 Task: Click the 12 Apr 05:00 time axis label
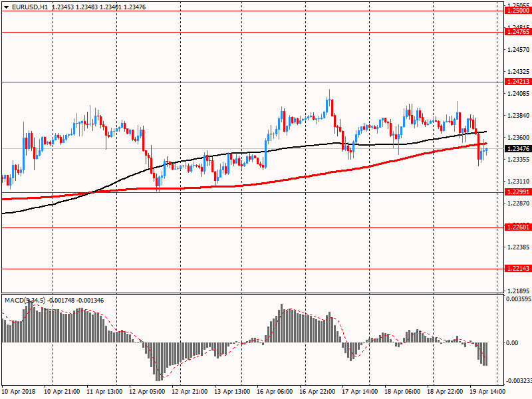point(147,392)
